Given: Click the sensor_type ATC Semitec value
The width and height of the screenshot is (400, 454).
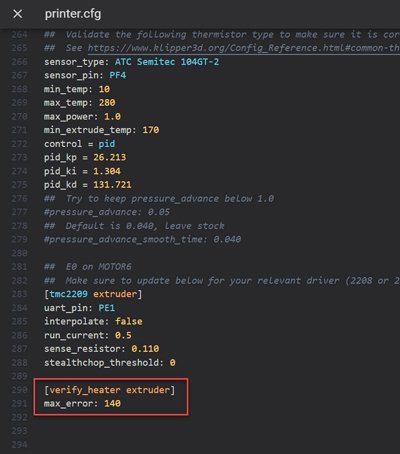Looking at the screenshot, I should [x=167, y=62].
